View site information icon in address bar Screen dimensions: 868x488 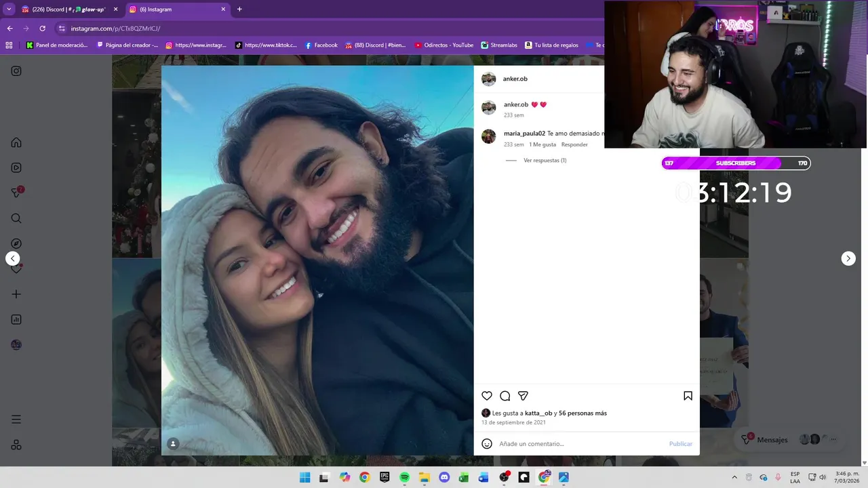click(62, 28)
